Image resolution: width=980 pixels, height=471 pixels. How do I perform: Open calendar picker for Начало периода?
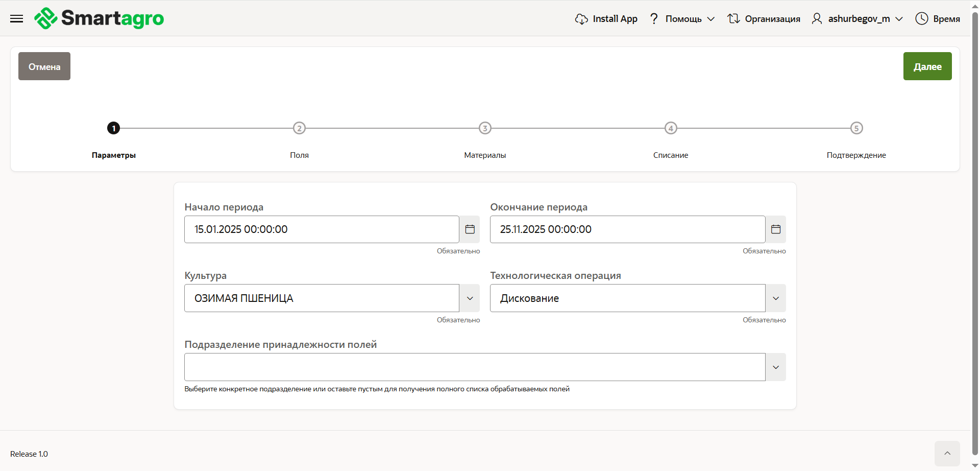click(470, 229)
